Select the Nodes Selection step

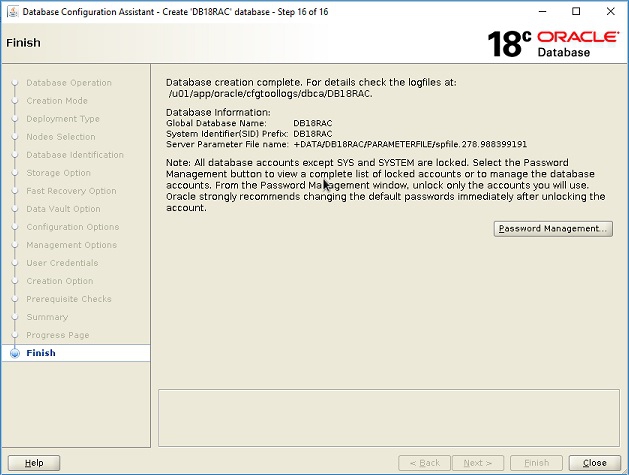61,136
